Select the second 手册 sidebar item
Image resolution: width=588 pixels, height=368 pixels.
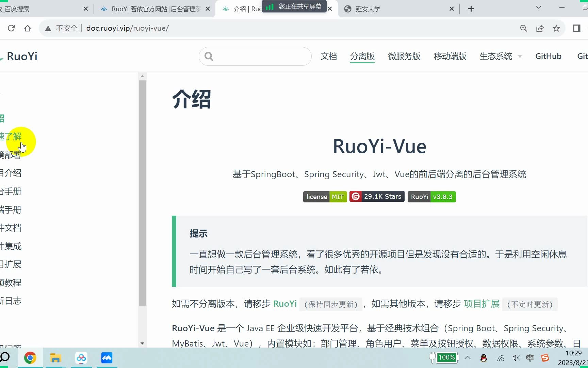point(11,210)
